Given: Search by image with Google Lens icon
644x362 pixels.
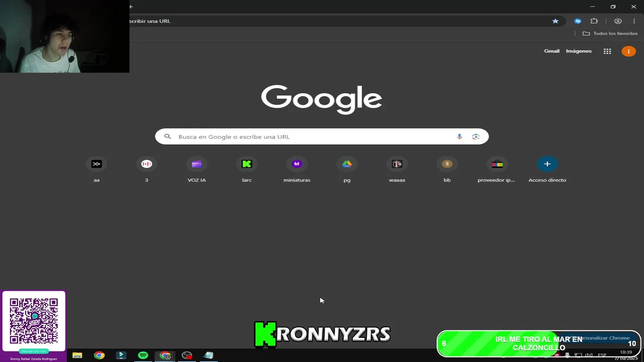Looking at the screenshot, I should click(x=476, y=137).
